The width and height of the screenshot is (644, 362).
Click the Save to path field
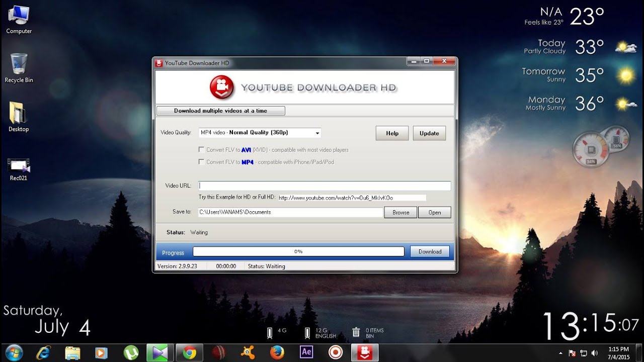tap(291, 212)
